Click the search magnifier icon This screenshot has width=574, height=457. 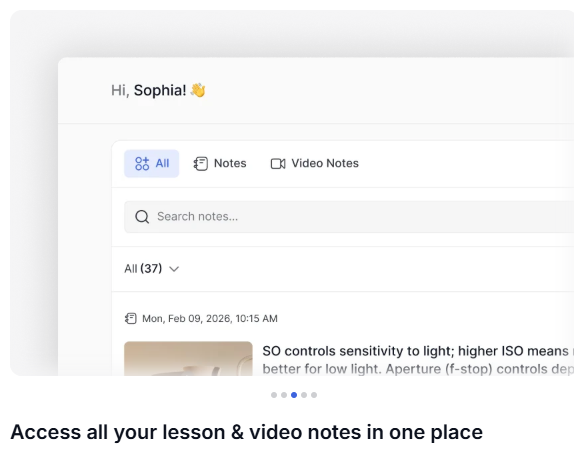tap(142, 217)
